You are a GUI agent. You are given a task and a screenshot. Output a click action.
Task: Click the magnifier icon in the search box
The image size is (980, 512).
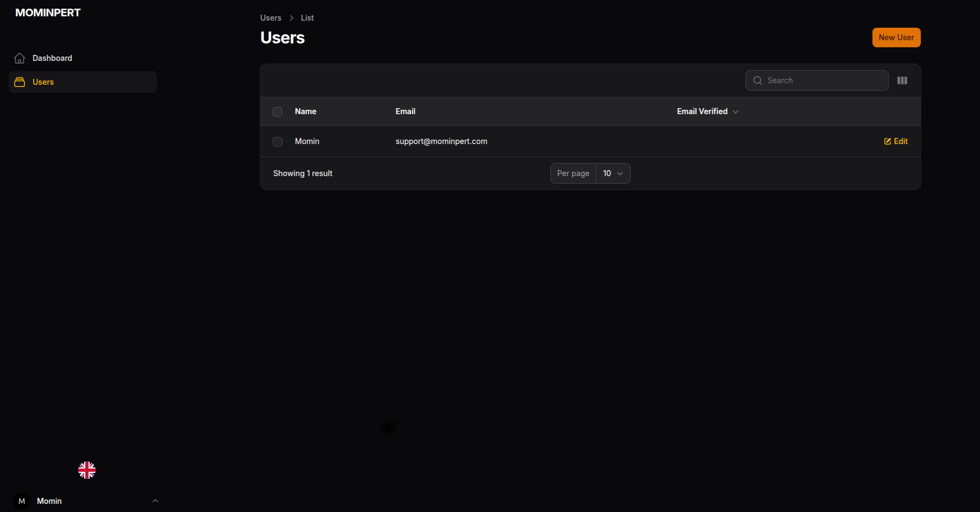pyautogui.click(x=757, y=80)
